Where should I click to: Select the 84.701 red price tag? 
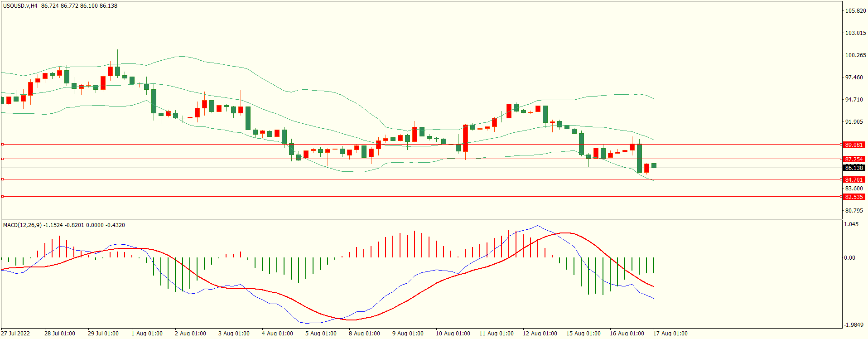coord(854,179)
